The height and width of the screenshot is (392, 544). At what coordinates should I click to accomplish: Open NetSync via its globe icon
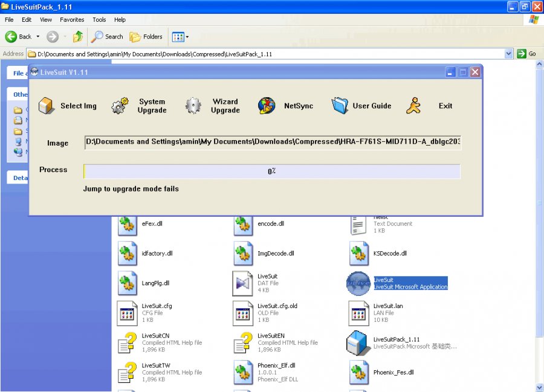point(267,105)
